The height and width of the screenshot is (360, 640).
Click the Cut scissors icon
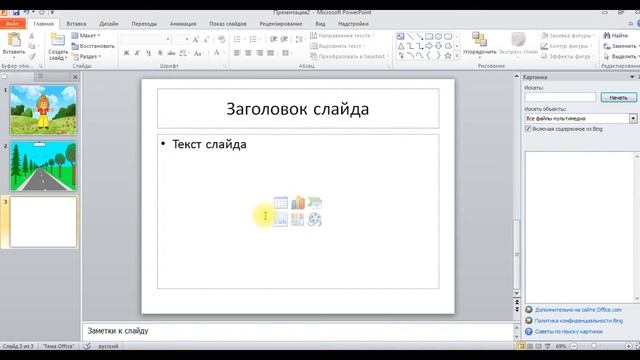(32, 36)
